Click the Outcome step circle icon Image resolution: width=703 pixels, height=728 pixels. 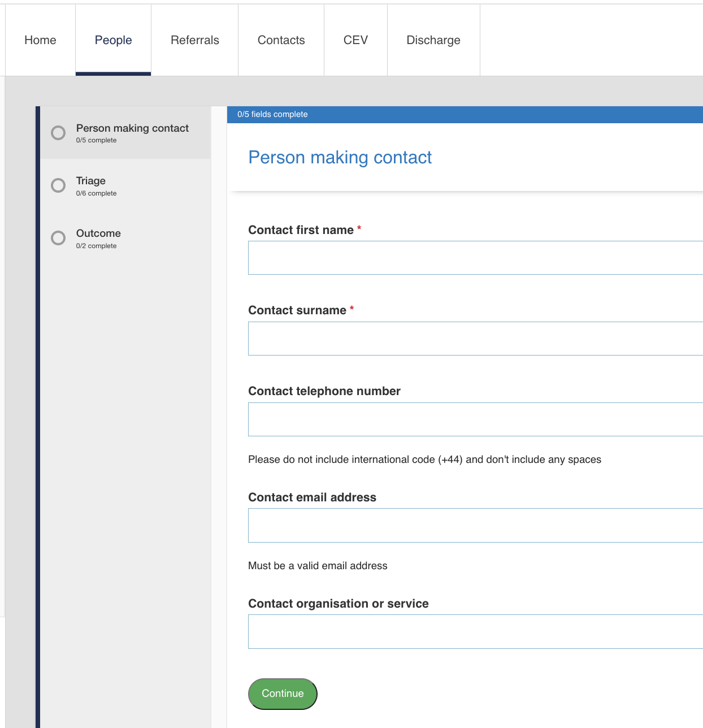pos(58,238)
